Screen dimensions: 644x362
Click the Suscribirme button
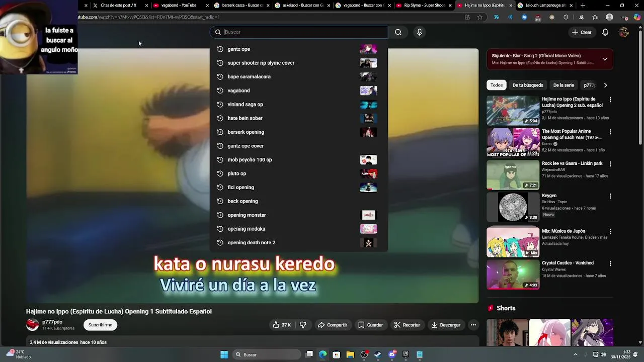click(100, 325)
